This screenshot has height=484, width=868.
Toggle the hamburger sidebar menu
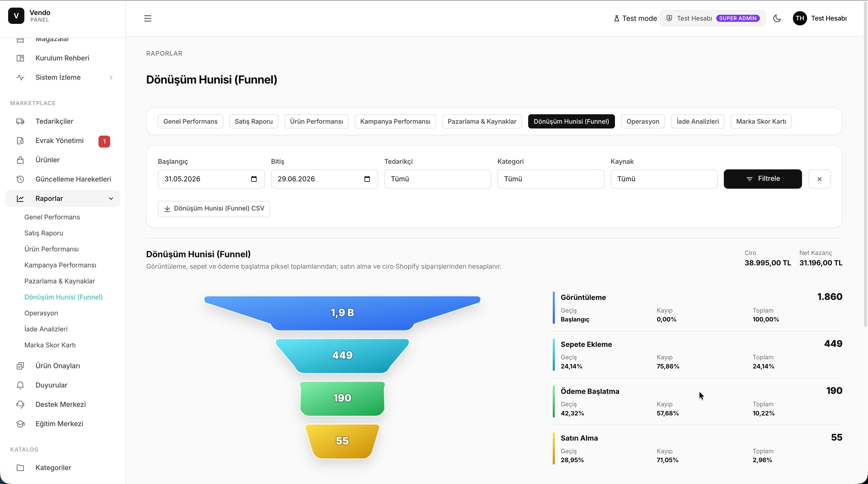148,18
